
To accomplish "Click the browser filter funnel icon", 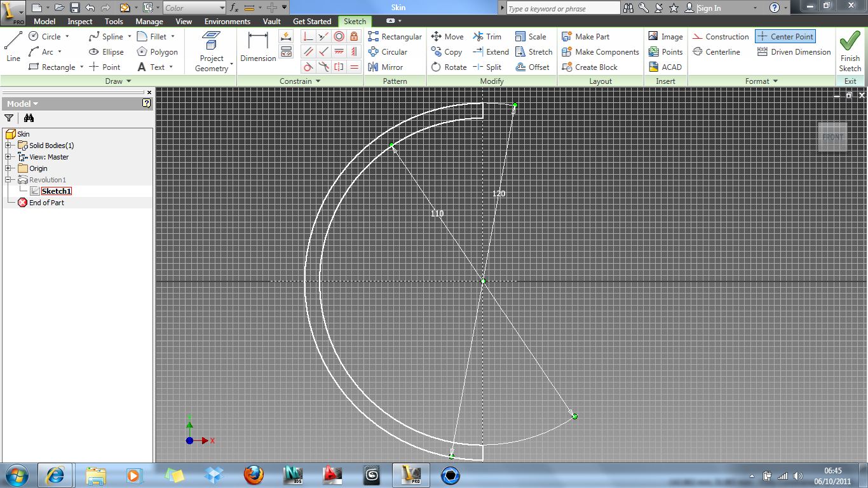I will click(x=9, y=118).
